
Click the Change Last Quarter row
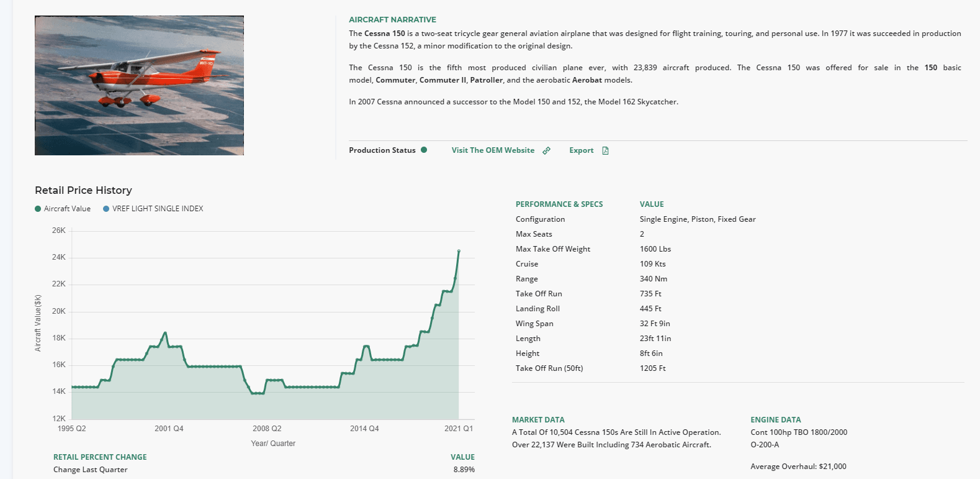click(91, 470)
